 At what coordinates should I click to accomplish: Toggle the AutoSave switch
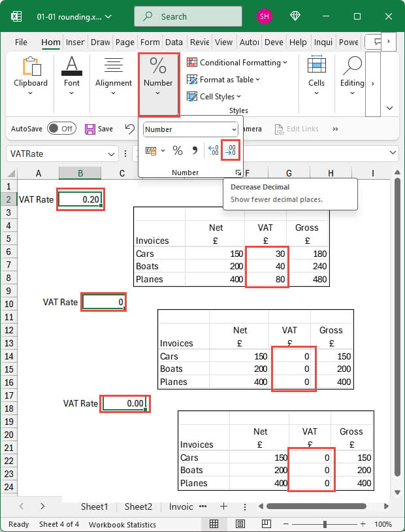61,129
